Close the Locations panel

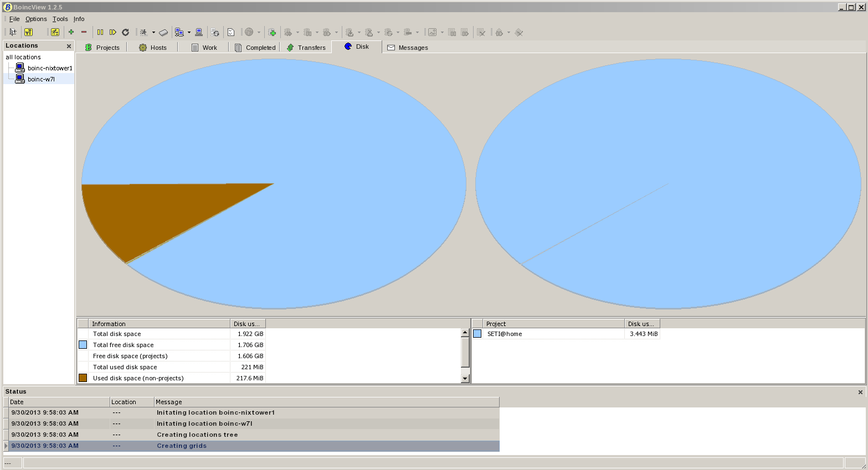point(69,46)
